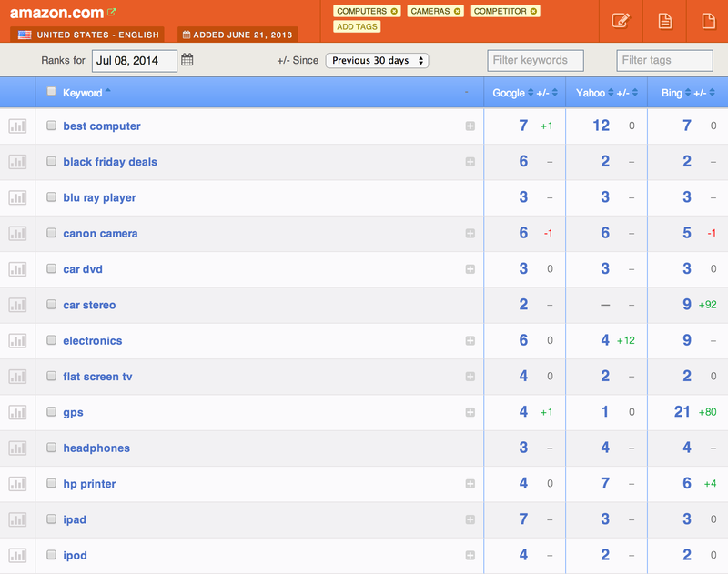This screenshot has width=728, height=574.
Task: Remove the COMPUTERS tag
Action: [394, 11]
